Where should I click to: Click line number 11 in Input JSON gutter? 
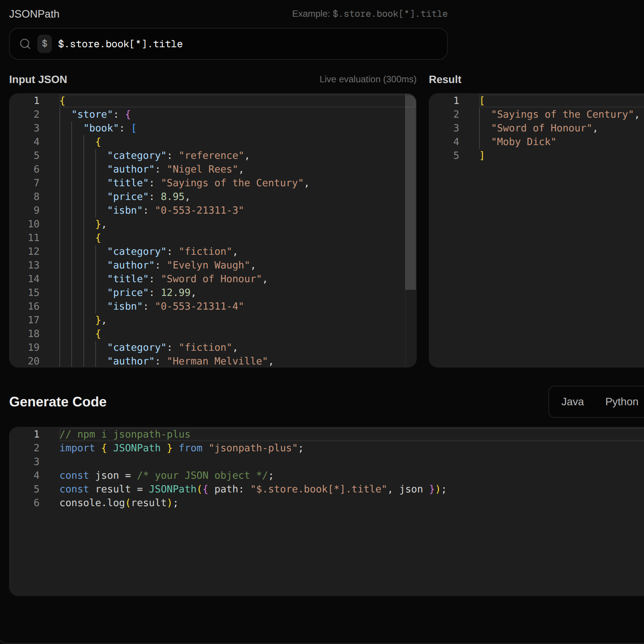tap(34, 238)
